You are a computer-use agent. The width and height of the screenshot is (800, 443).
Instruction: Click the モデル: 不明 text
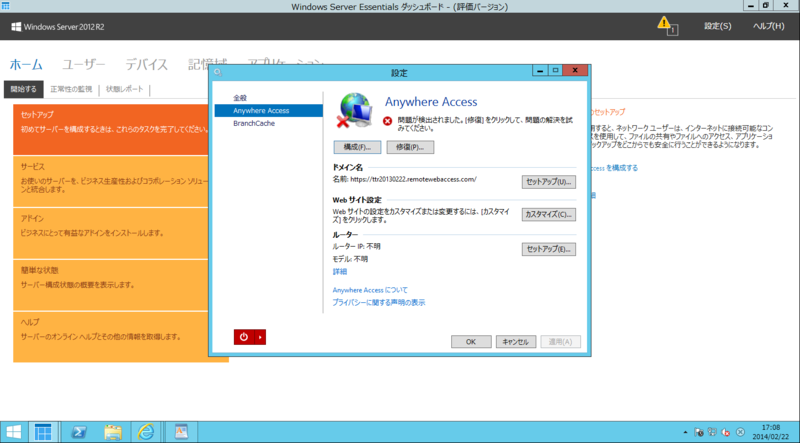coord(350,259)
